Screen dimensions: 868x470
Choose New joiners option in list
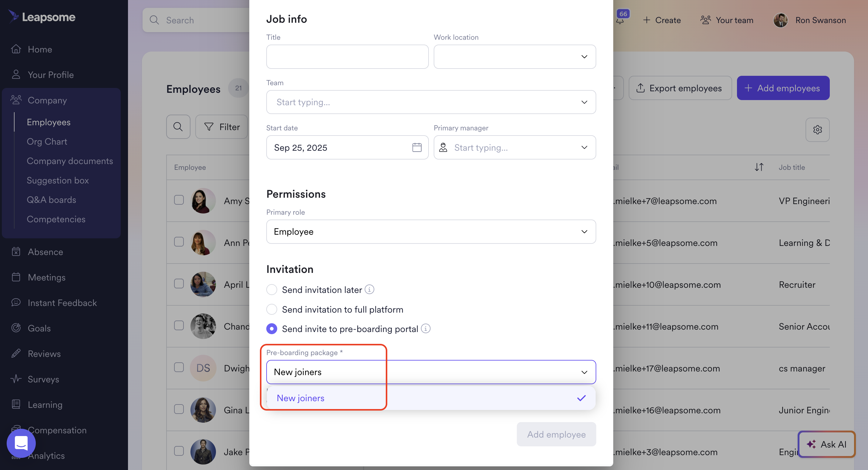tap(301, 398)
